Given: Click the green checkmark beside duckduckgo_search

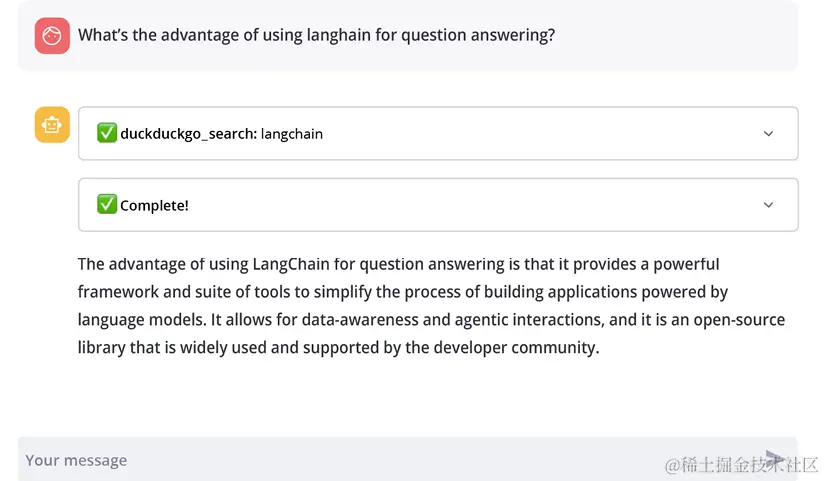Looking at the screenshot, I should click(107, 133).
